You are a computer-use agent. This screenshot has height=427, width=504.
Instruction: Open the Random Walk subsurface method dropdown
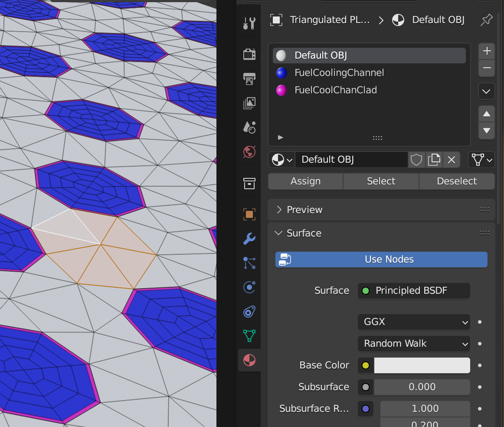(414, 344)
